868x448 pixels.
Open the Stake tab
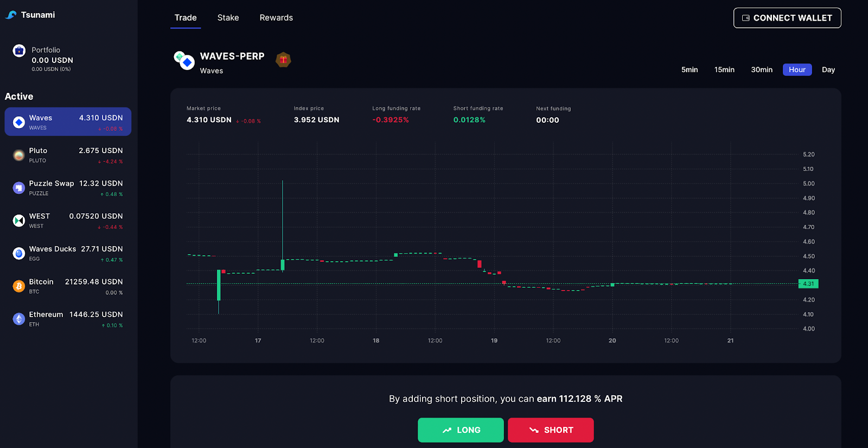click(x=228, y=18)
